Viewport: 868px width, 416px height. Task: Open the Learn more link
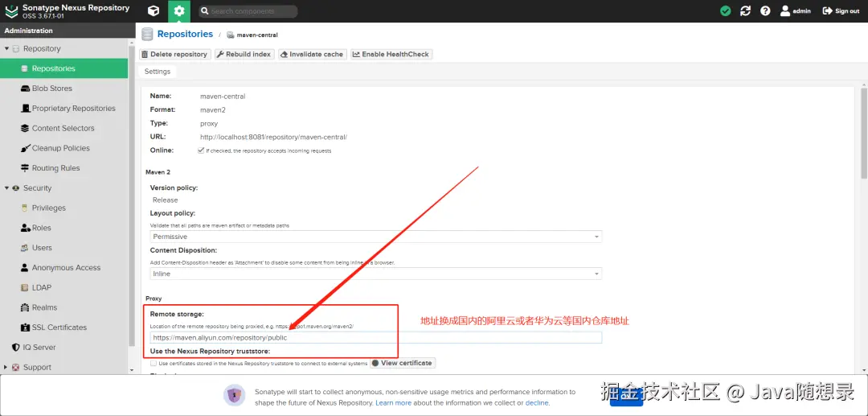tap(393, 403)
